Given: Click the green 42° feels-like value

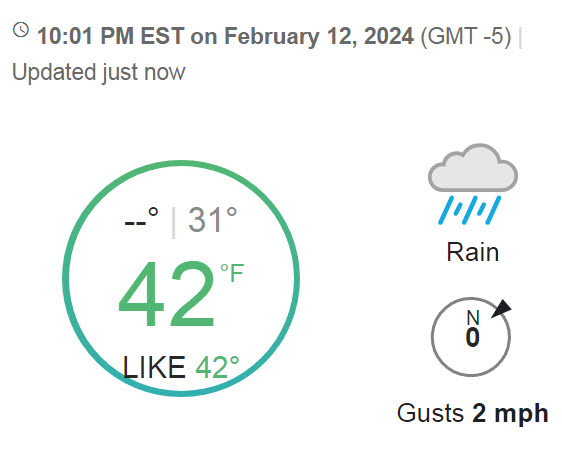Looking at the screenshot, I should [217, 367].
